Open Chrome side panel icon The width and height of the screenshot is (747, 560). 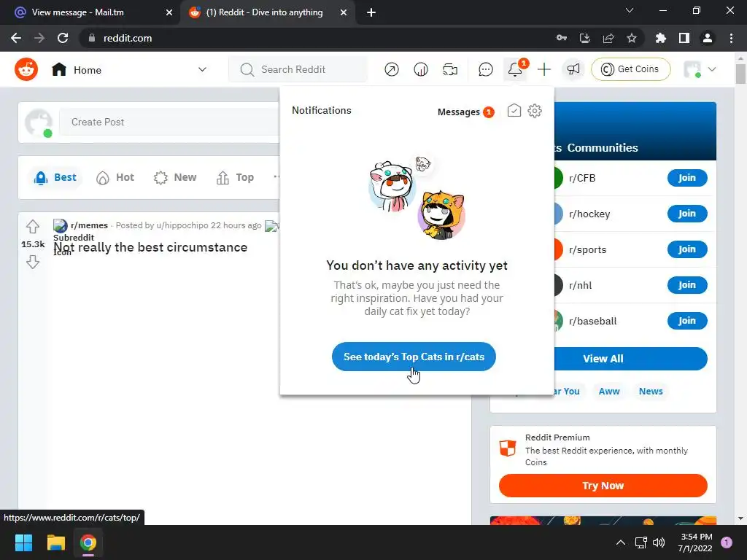tap(684, 38)
